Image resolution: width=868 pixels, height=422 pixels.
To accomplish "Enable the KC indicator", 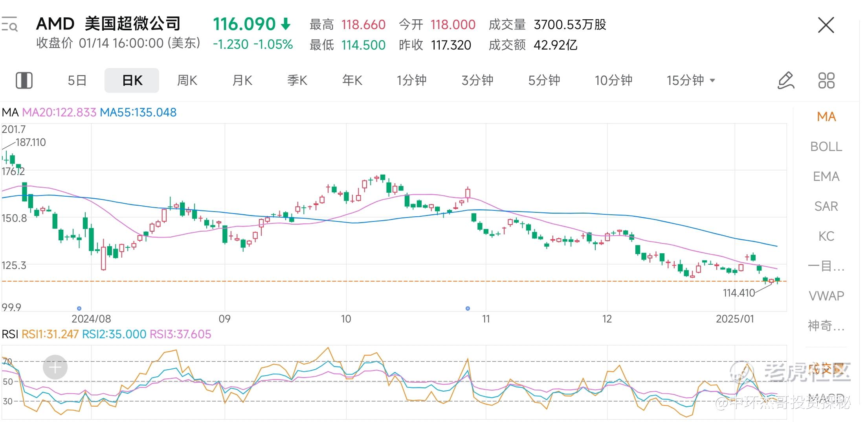I will point(826,236).
